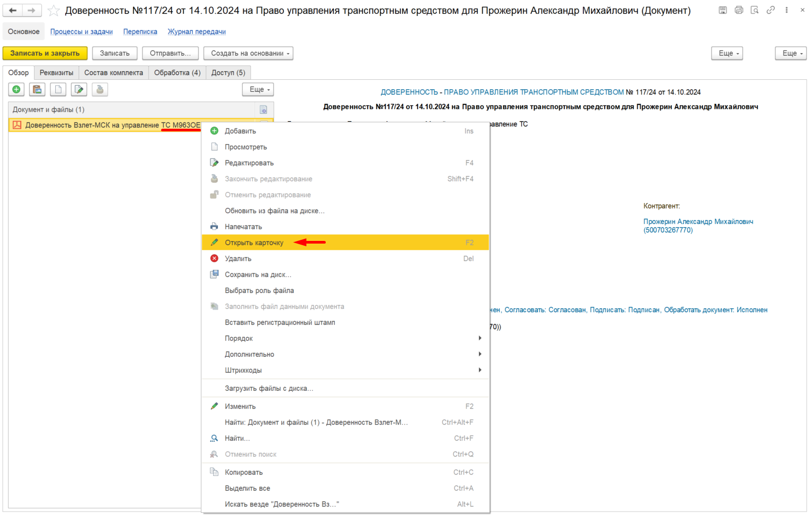This screenshot has width=812, height=518.
Task: Click the add from template icon
Action: point(37,89)
